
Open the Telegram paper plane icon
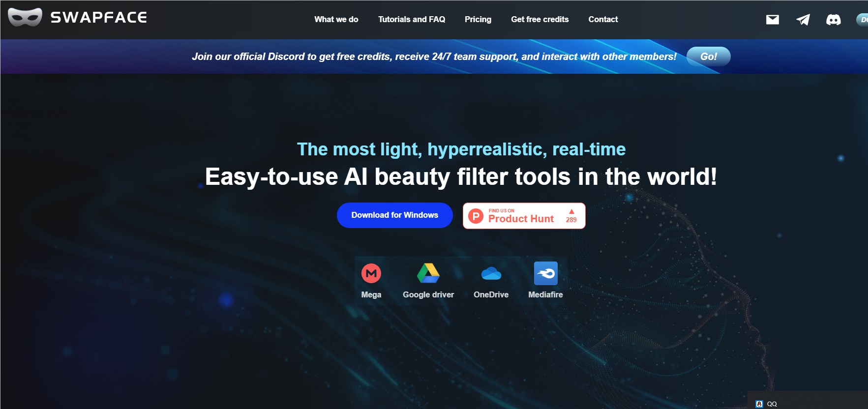coord(803,20)
